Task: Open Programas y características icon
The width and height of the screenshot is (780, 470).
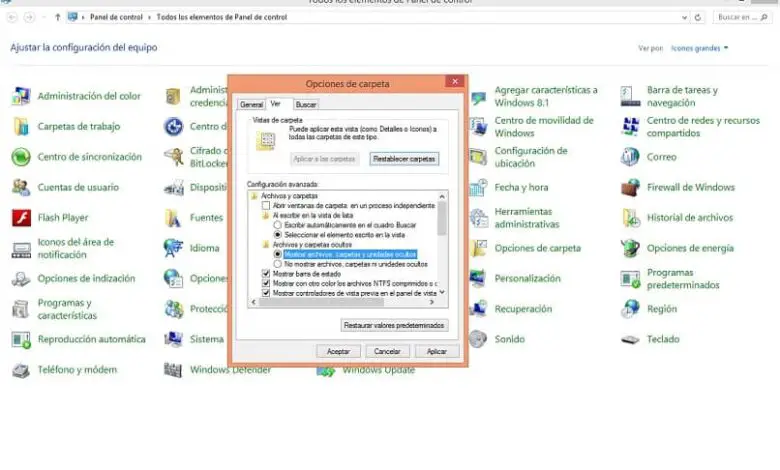Action: [21, 309]
